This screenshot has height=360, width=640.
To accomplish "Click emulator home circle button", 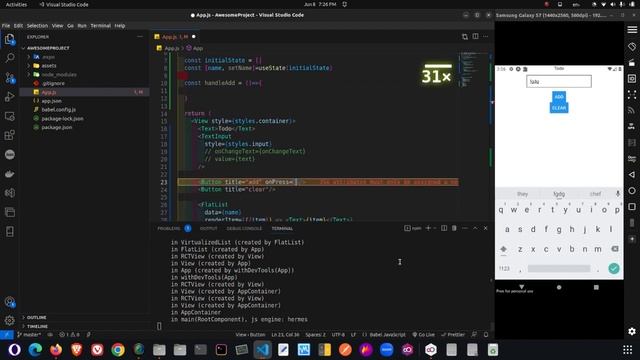I will coord(632,191).
